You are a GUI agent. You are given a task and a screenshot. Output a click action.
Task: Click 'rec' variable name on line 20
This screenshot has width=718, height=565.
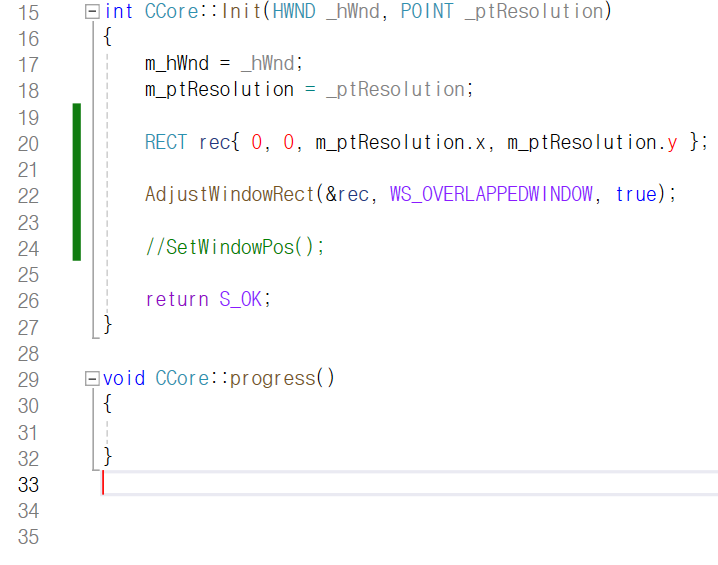(x=214, y=142)
